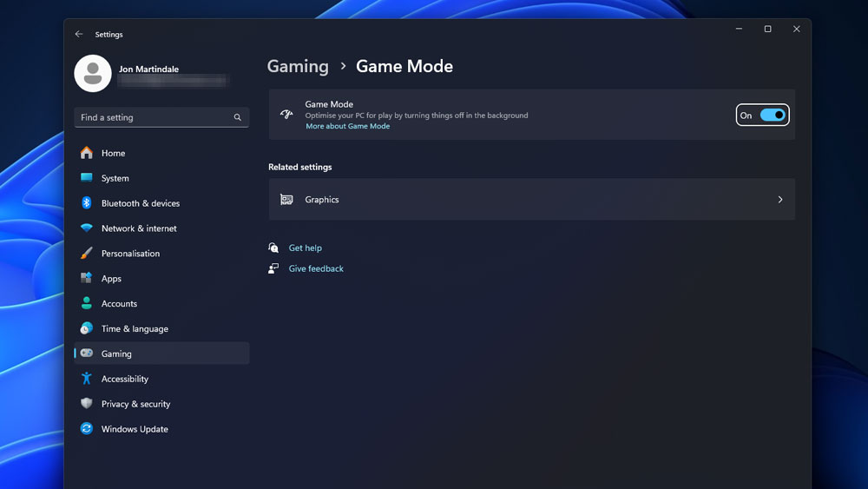Navigate to Personalisation settings
This screenshot has width=868, height=489.
pos(161,253)
